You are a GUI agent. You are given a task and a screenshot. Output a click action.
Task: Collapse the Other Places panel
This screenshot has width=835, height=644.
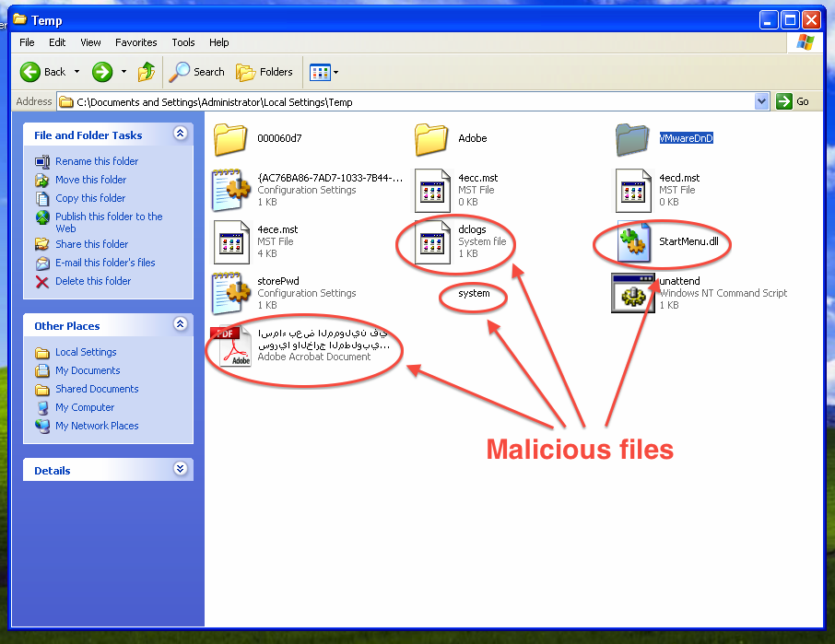[x=180, y=325]
